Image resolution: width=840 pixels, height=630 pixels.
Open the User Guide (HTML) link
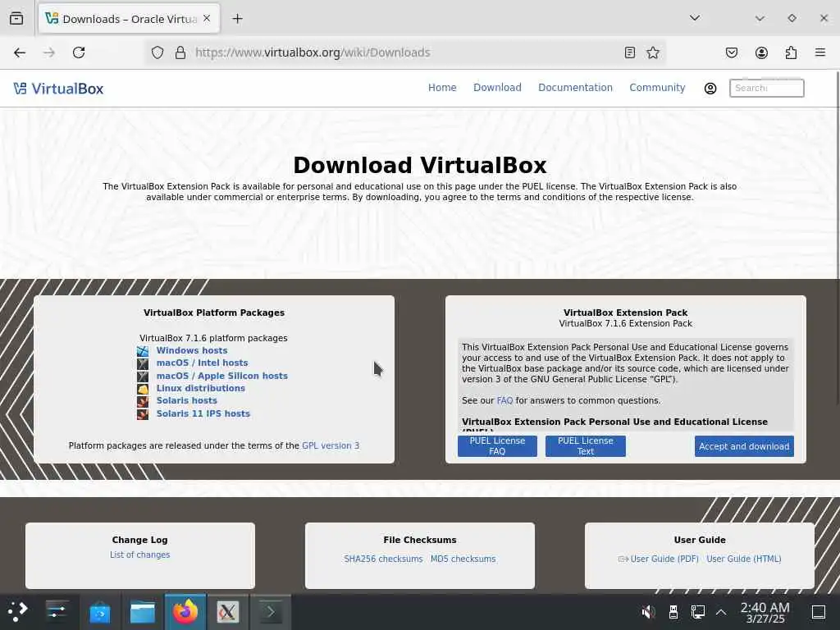pyautogui.click(x=743, y=559)
